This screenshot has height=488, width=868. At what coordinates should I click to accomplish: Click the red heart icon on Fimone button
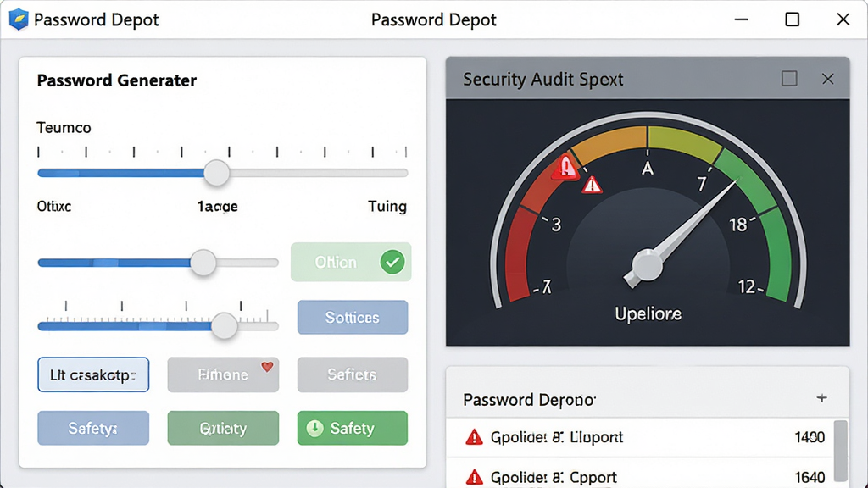click(267, 366)
